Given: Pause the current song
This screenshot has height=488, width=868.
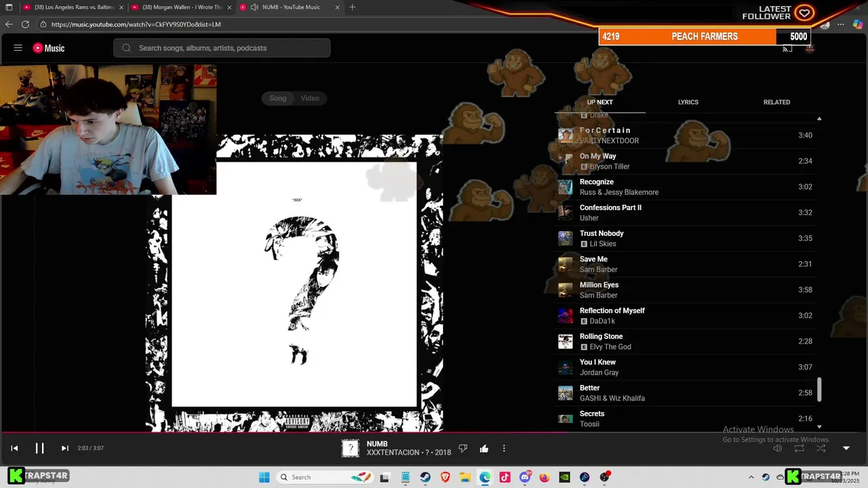Looking at the screenshot, I should (x=39, y=448).
